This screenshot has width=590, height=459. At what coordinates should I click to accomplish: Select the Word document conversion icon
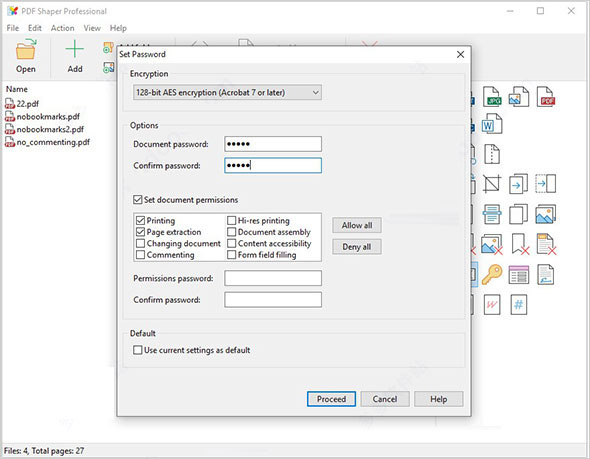pyautogui.click(x=491, y=123)
